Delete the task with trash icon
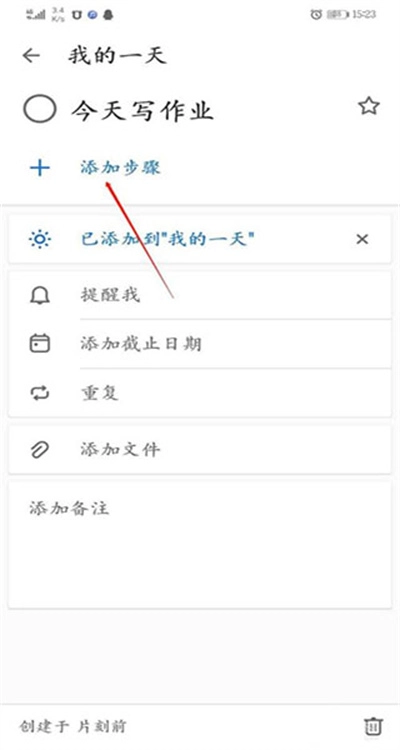The image size is (400, 750). click(x=374, y=726)
